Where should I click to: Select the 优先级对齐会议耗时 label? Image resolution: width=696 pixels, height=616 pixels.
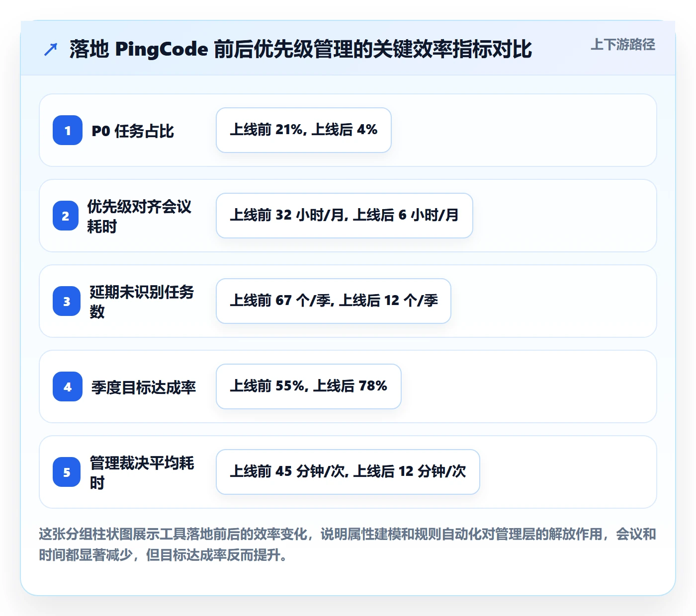[139, 216]
